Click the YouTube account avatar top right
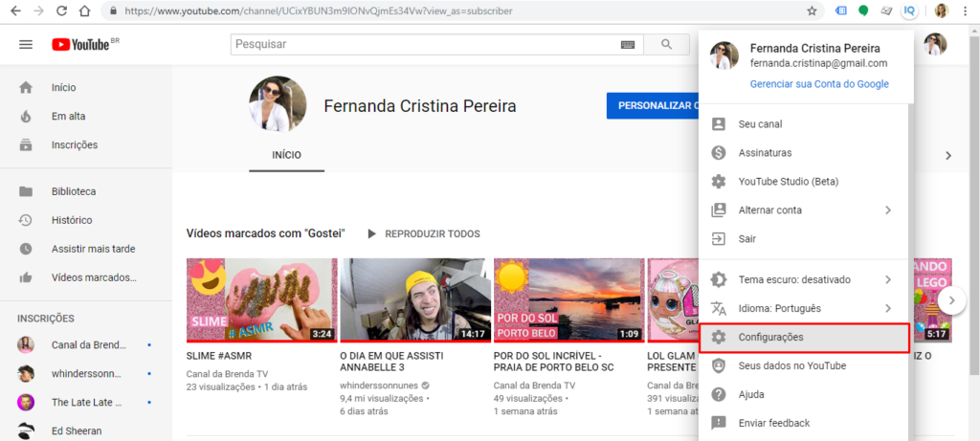The image size is (980, 441). pos(935,44)
